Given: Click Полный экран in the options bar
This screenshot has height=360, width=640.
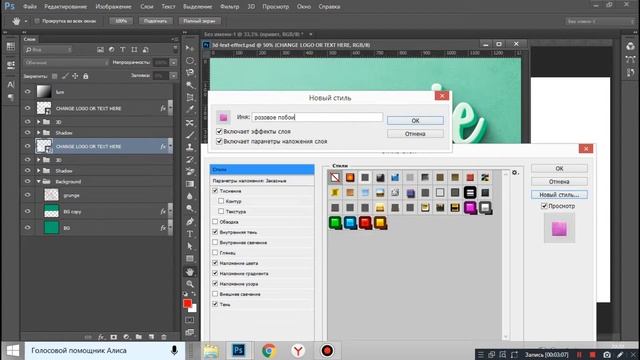Looking at the screenshot, I should coord(199,21).
